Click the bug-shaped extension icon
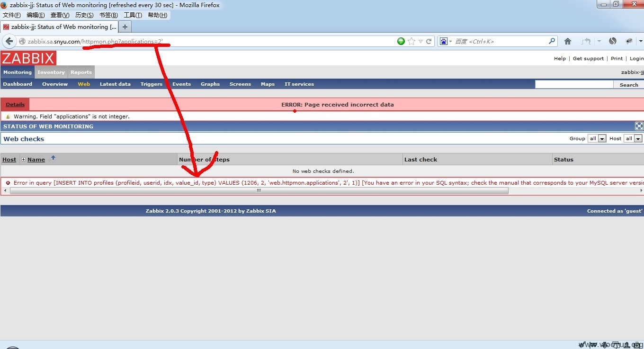644x349 pixels. click(629, 41)
